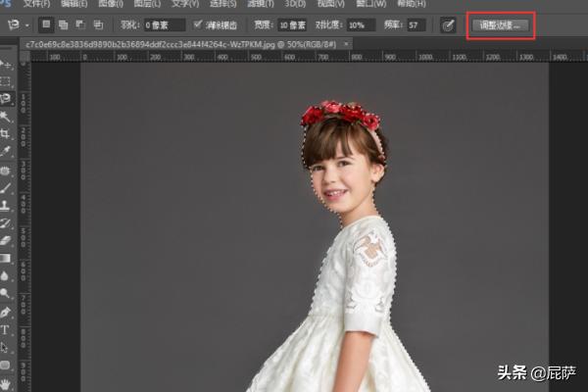This screenshot has height=392, width=588.
Task: Select the Crop tool
Action: coord(7,133)
